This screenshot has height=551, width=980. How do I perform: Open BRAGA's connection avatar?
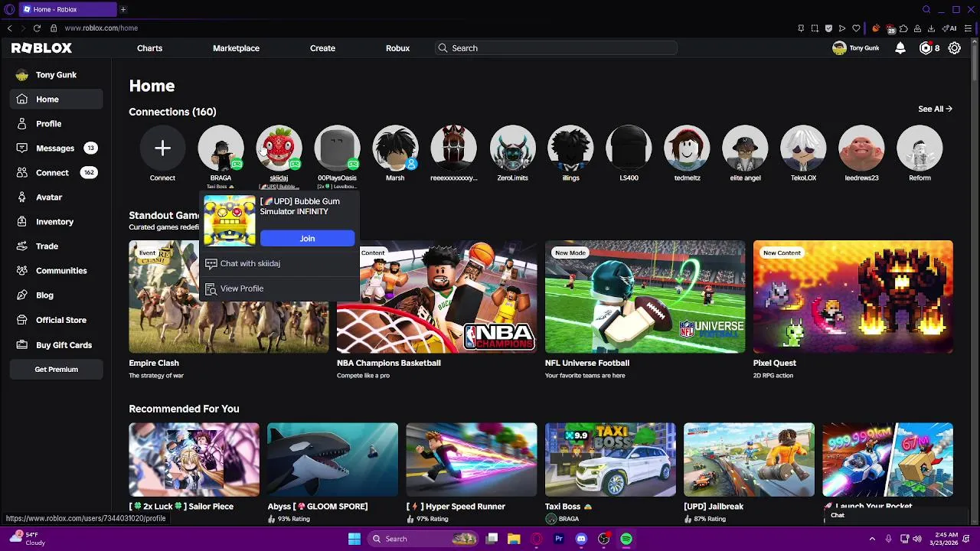(x=220, y=148)
